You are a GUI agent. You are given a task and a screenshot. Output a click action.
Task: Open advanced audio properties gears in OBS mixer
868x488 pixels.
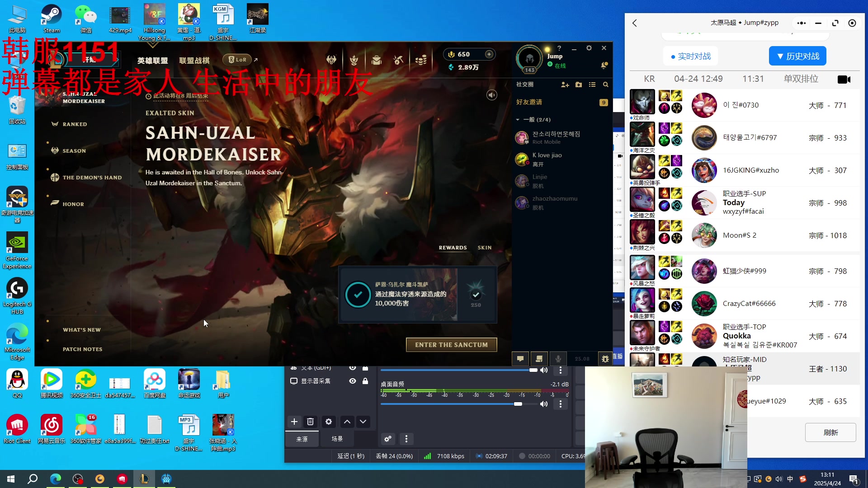pyautogui.click(x=388, y=439)
